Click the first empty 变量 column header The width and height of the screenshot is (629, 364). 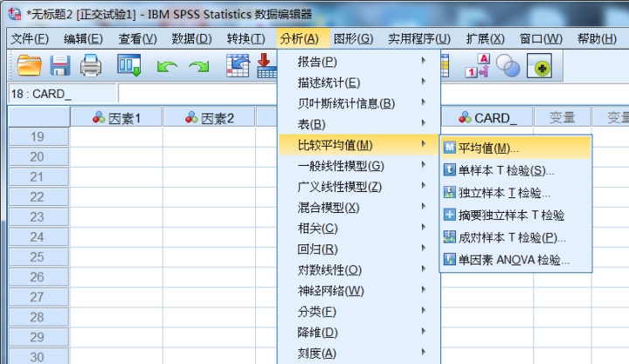tap(563, 118)
